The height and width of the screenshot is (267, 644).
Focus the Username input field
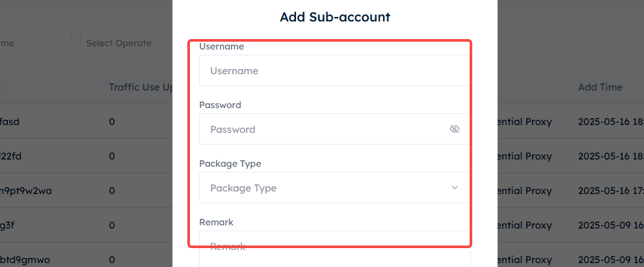[335, 71]
